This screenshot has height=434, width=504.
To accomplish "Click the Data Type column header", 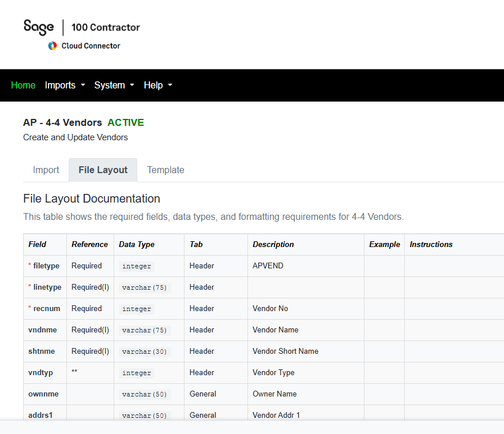I will 137,244.
